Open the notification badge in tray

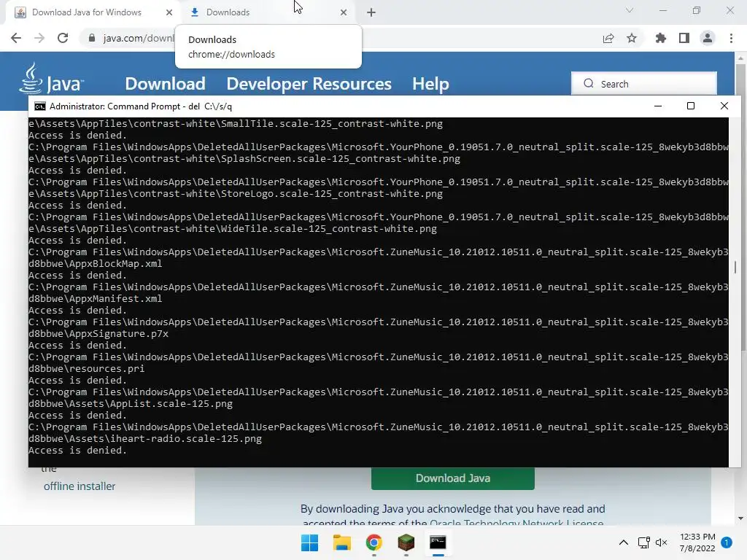click(x=727, y=542)
